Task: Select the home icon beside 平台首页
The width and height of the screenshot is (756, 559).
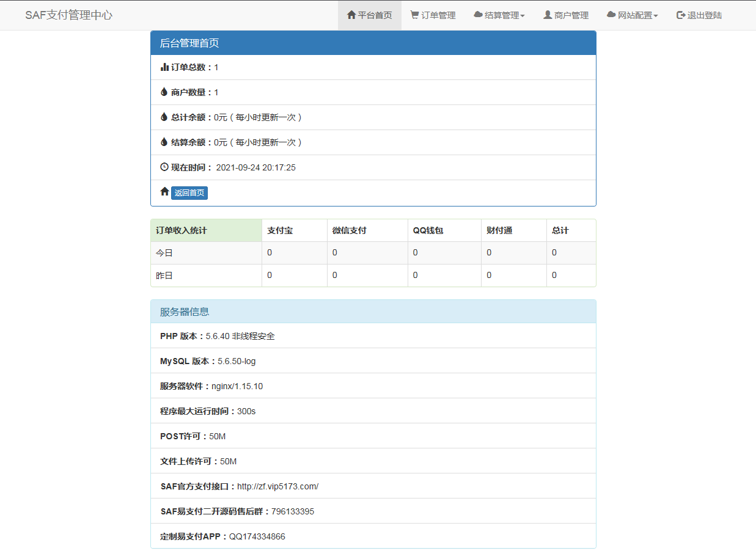Action: pos(352,15)
